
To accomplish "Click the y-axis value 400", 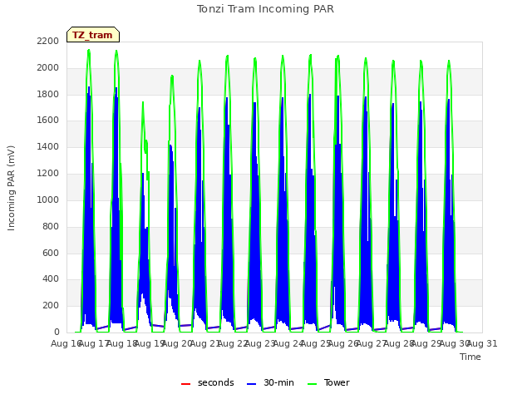I will [51, 279].
